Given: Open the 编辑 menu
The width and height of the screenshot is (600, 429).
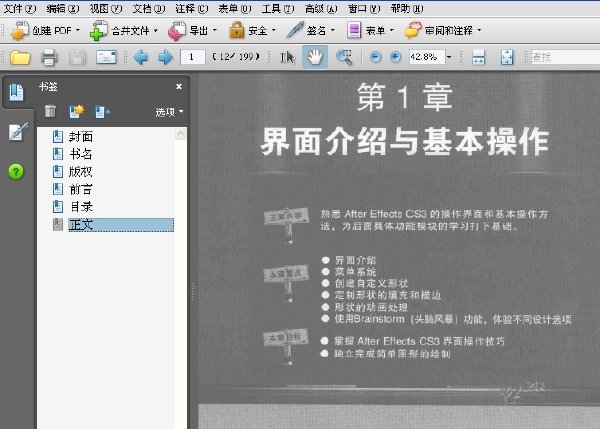Looking at the screenshot, I should tap(63, 8).
